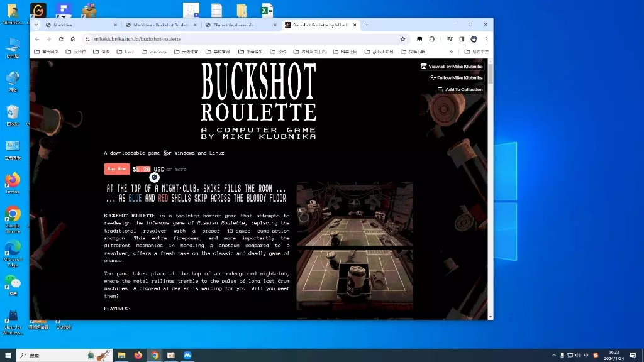Open the Windows Start menu
Viewport: 644px width, 362px height.
point(8,356)
